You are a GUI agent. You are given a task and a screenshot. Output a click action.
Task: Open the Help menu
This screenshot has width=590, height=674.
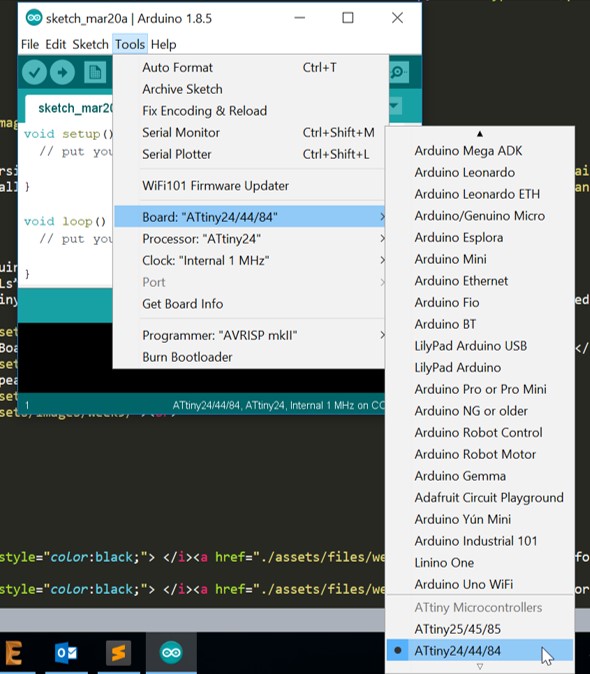tap(163, 44)
